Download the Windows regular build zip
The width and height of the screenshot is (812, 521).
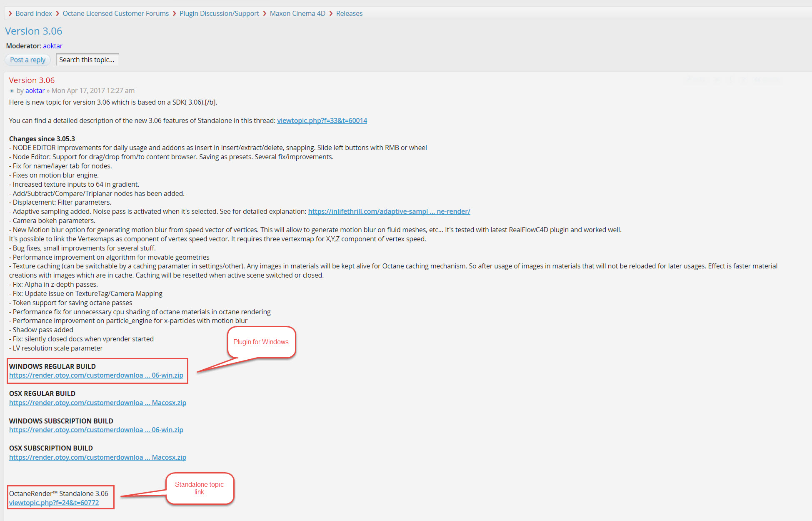pos(96,375)
